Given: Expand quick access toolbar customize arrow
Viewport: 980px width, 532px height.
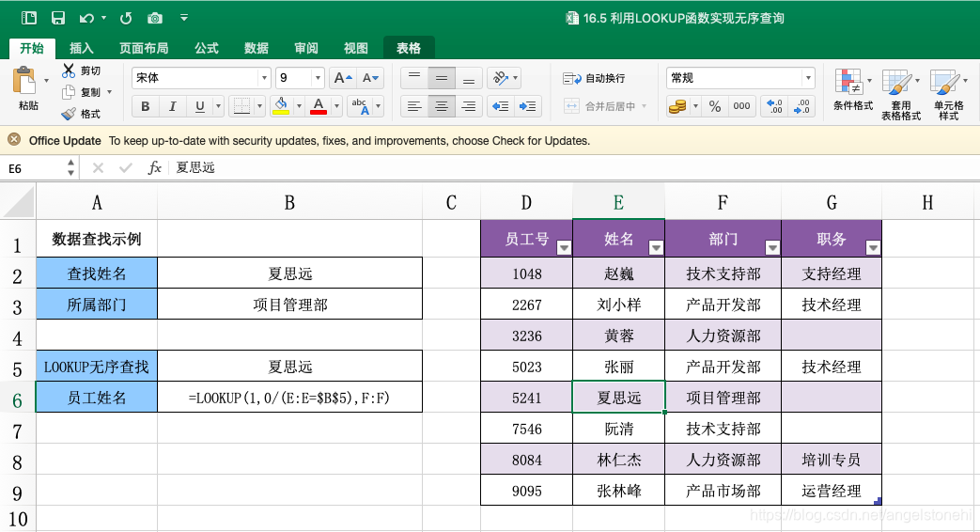Looking at the screenshot, I should [184, 18].
